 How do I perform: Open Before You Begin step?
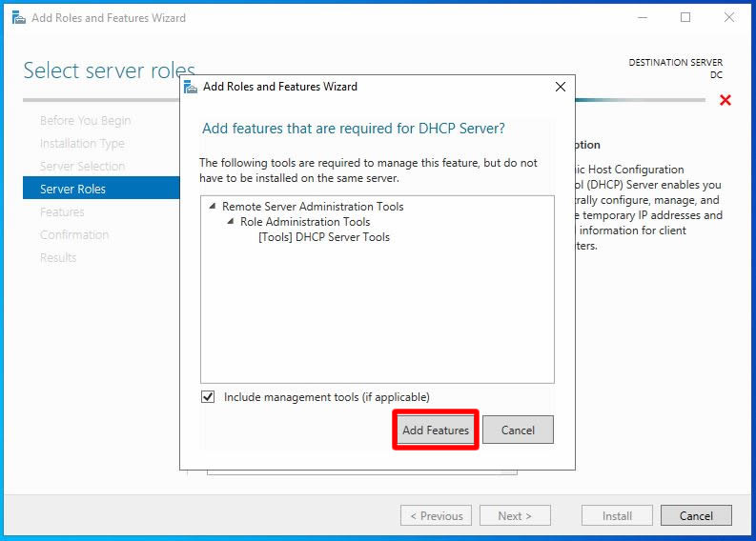tap(86, 120)
